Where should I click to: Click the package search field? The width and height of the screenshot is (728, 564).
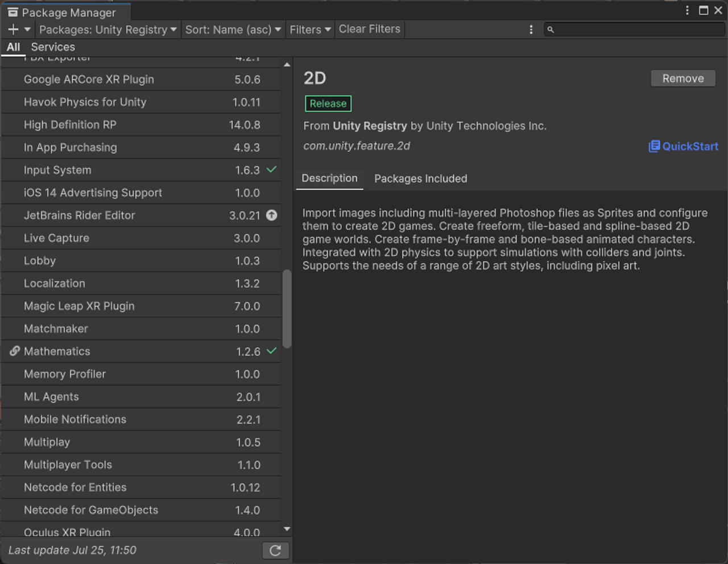635,30
